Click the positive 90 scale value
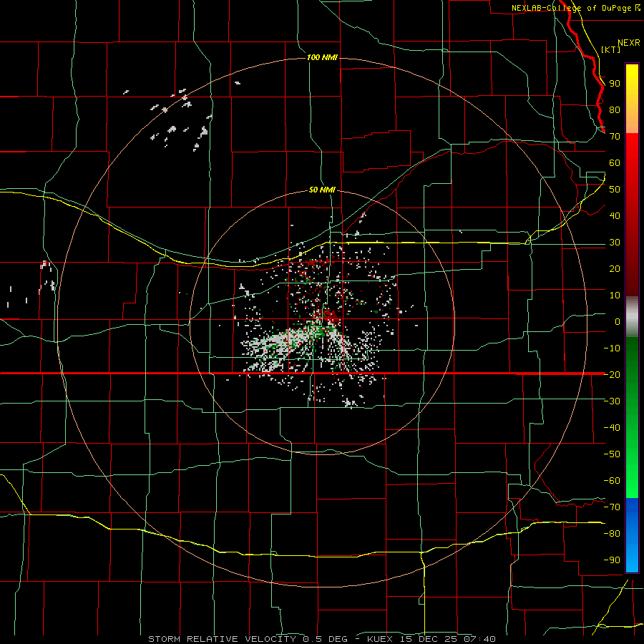Image resolution: width=644 pixels, height=644 pixels. tap(615, 84)
